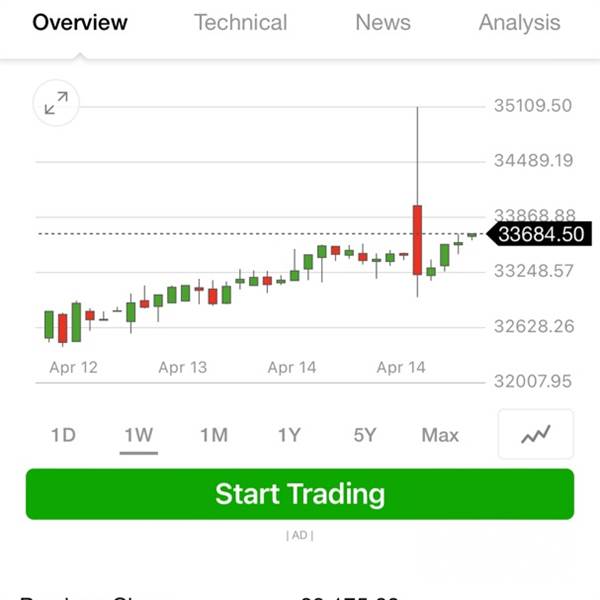Set chart range to 5Y

365,435
